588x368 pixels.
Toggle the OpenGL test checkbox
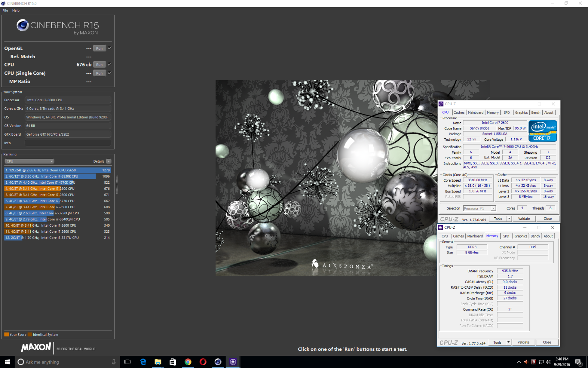[110, 48]
